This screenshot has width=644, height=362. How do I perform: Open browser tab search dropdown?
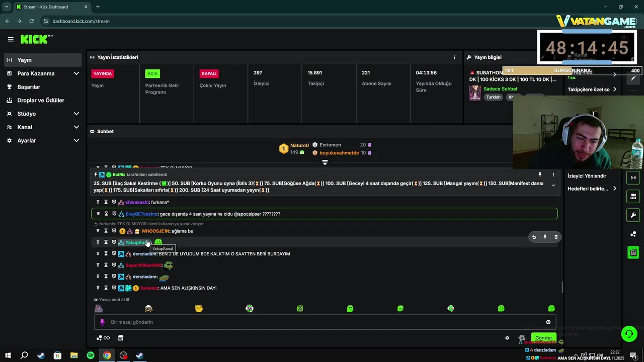coord(7,7)
